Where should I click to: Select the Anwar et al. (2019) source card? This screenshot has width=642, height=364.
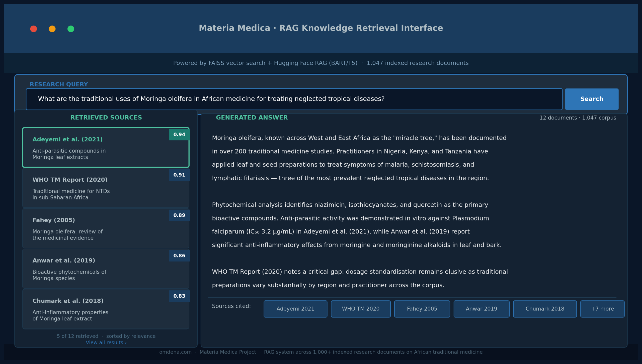(x=106, y=268)
